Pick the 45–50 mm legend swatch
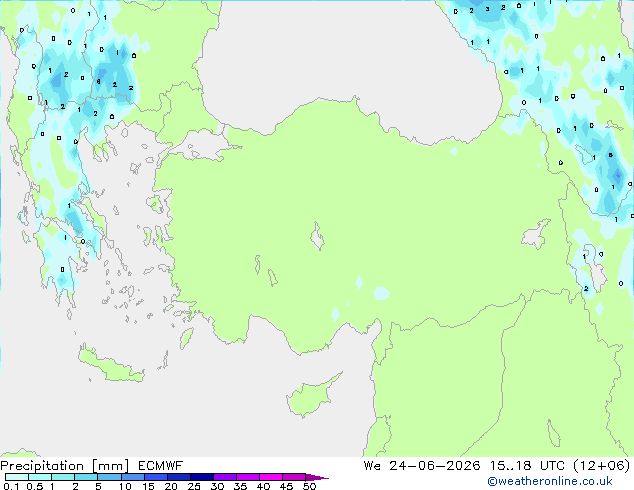 coord(294,477)
